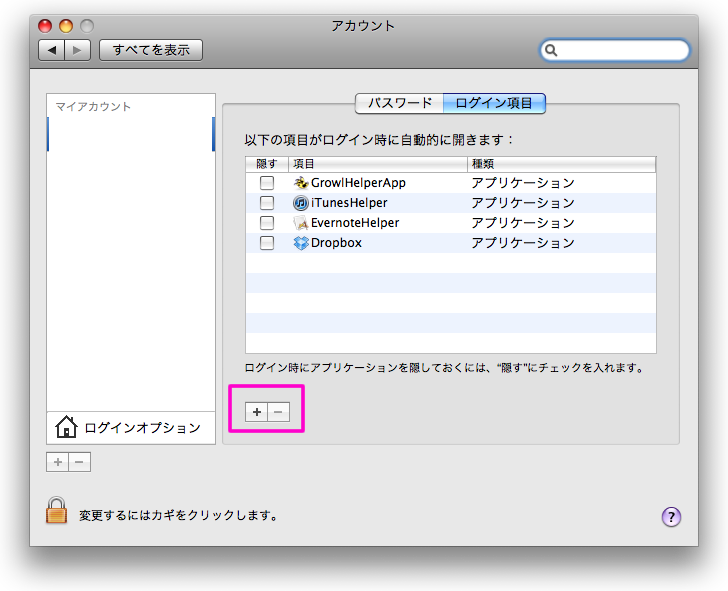
Task: Select the highlighted account under マイアカウント
Action: 131,134
